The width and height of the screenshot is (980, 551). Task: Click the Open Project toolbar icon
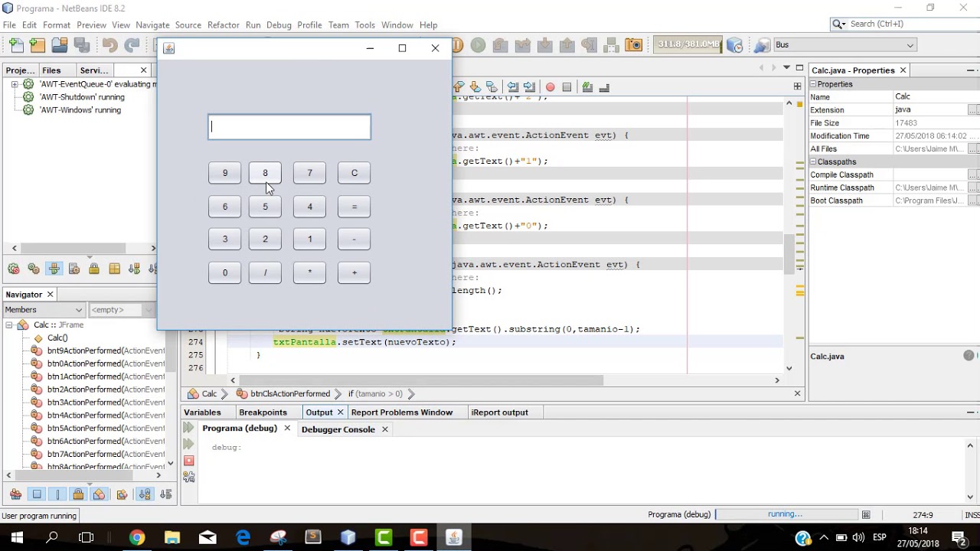(59, 45)
